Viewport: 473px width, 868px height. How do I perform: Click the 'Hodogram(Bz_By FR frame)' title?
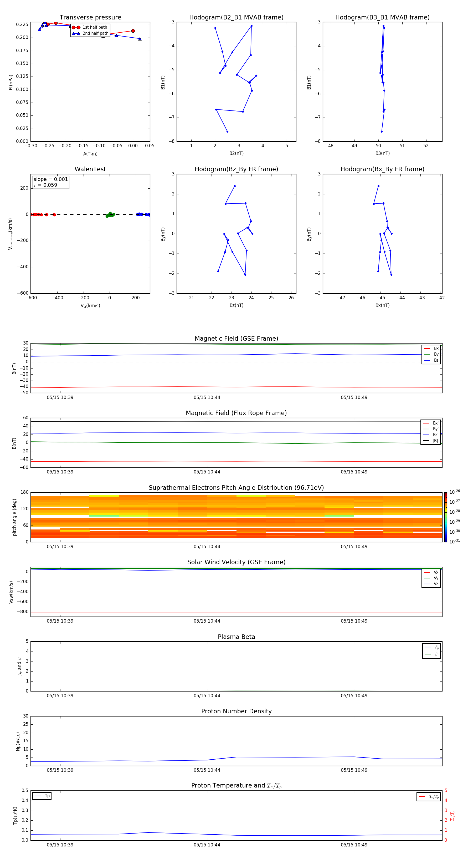pos(236,169)
